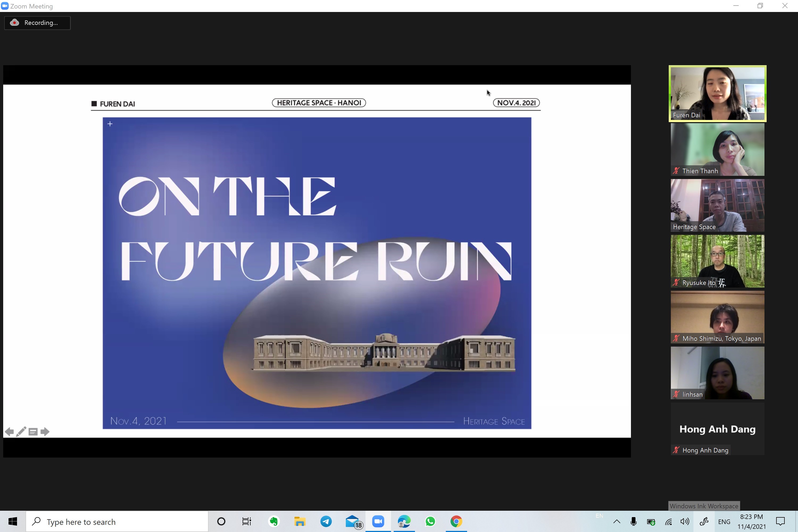Click the previous-slide arrow icon
The image size is (798, 532).
point(9,431)
